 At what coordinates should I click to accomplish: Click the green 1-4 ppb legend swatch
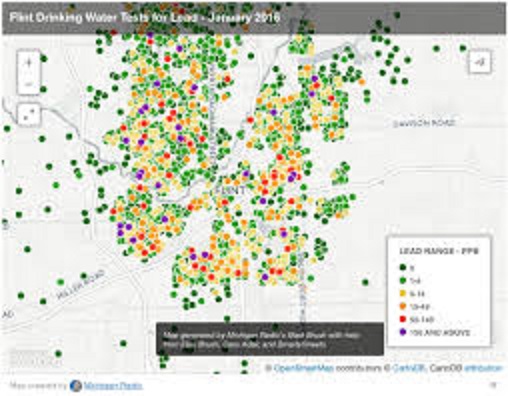403,280
